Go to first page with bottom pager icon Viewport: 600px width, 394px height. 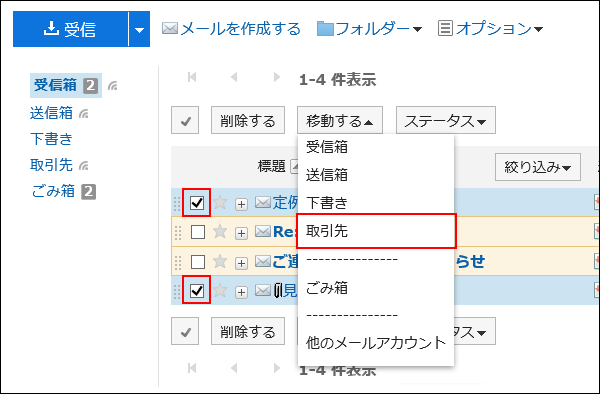pos(192,368)
